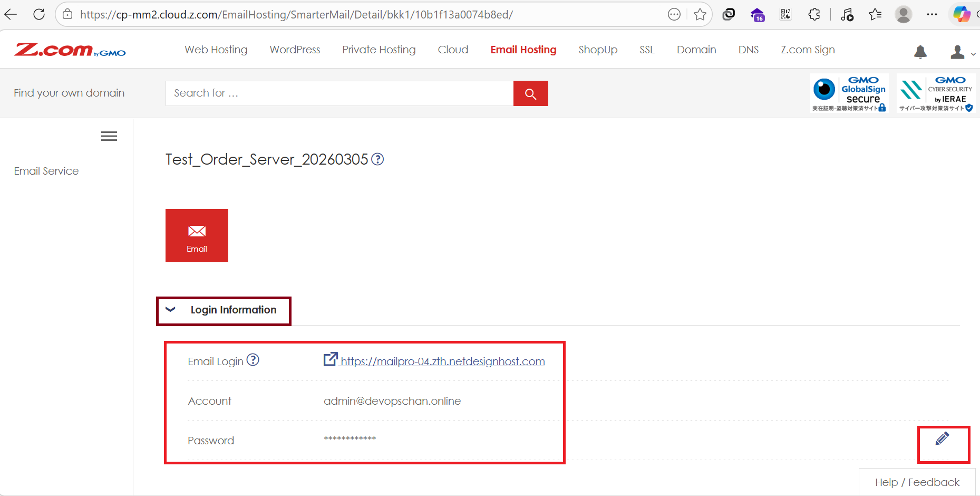980x496 pixels.
Task: Navigate to Domain
Action: tap(696, 50)
